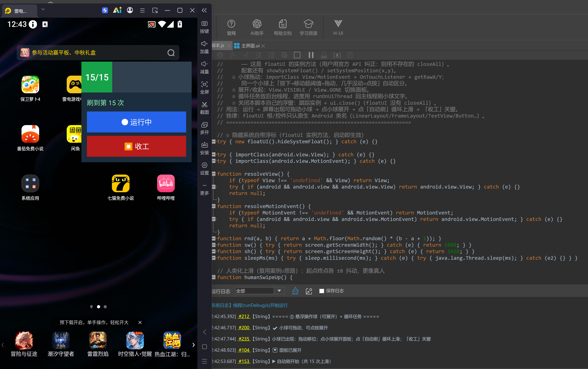588x369 pixels.
Task: Open 官网 official website icon
Action: coord(231,27)
